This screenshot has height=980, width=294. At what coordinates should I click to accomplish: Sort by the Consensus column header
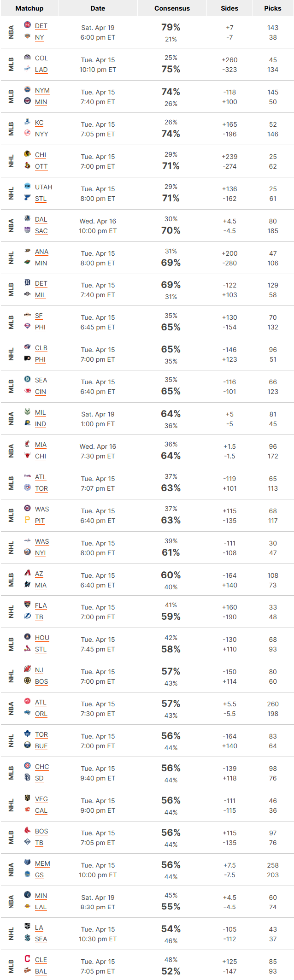[x=172, y=8]
